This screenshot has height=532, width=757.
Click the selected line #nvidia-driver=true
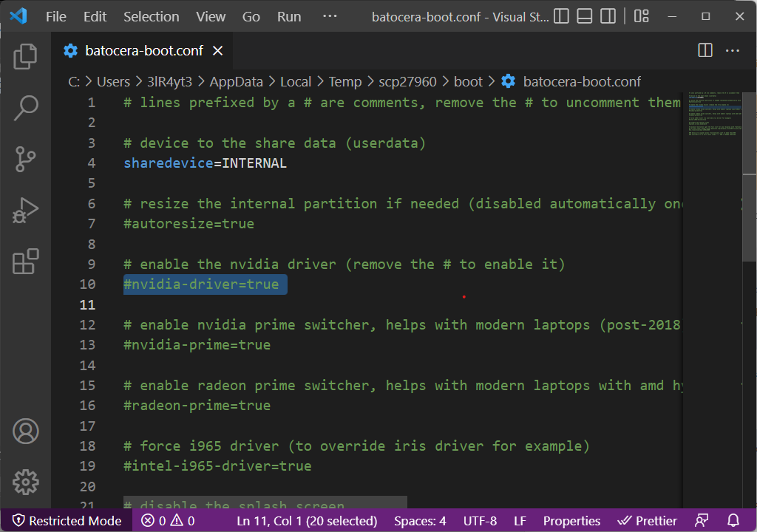tap(201, 284)
